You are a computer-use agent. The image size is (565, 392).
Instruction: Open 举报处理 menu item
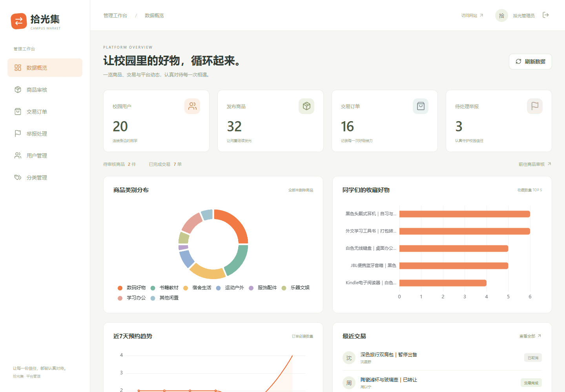tap(45, 133)
